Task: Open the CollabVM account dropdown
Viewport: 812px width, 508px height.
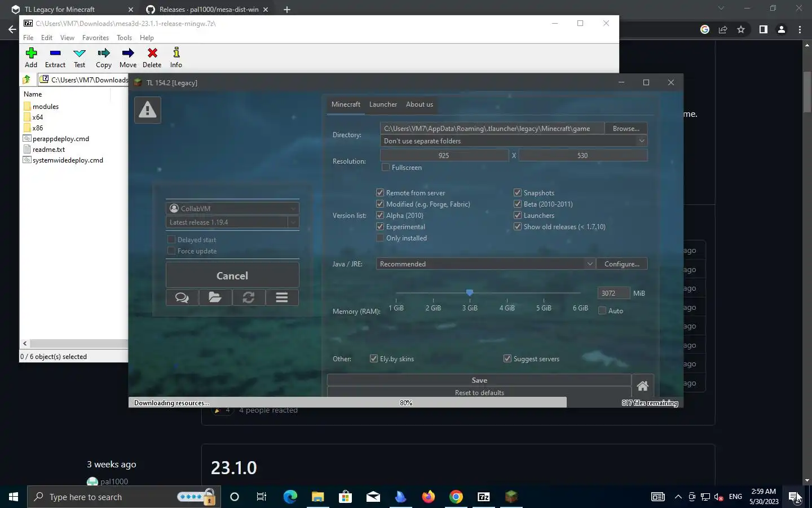Action: [232, 208]
